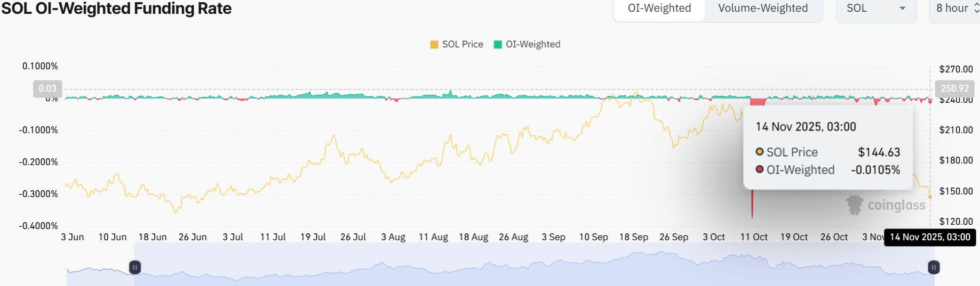Click the yellow SOL Price dot in tooltip

tap(760, 152)
